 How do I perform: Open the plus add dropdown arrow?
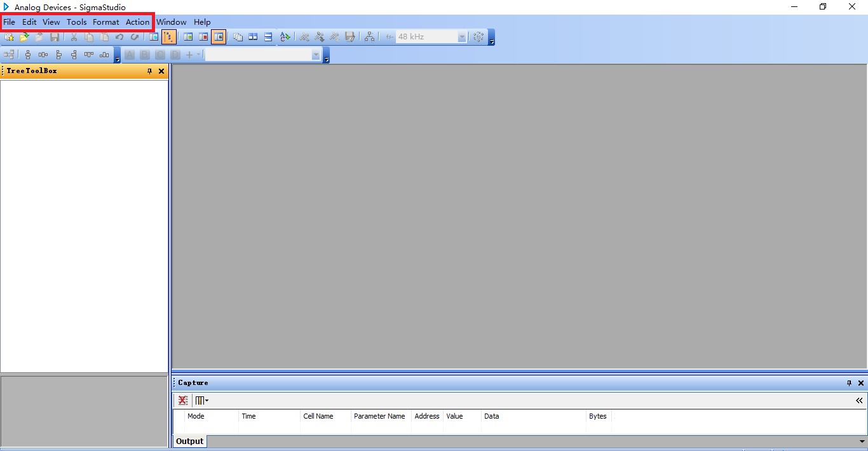(198, 55)
